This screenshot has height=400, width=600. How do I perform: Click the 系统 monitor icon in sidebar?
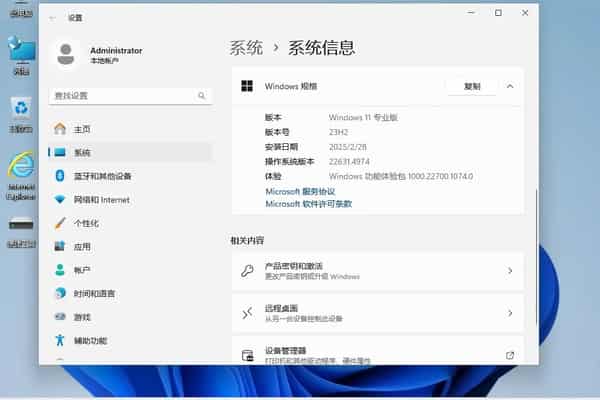pyautogui.click(x=60, y=152)
